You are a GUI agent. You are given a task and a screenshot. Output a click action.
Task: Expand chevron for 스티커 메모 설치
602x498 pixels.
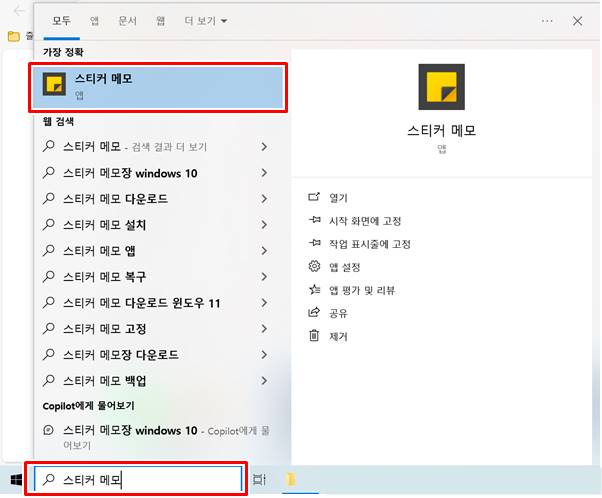(x=264, y=224)
